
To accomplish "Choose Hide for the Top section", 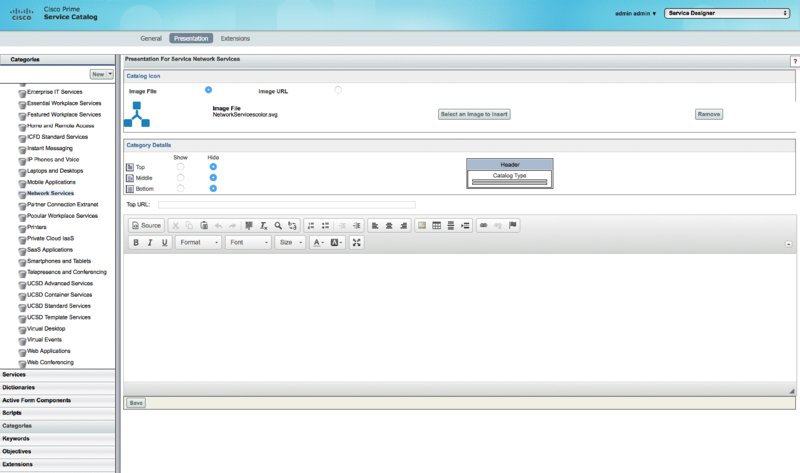I will [213, 167].
